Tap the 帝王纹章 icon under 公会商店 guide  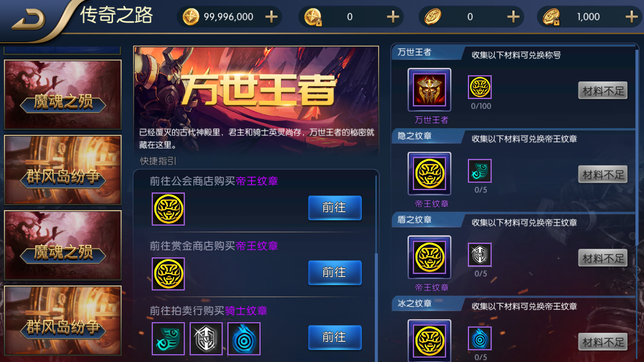point(168,209)
